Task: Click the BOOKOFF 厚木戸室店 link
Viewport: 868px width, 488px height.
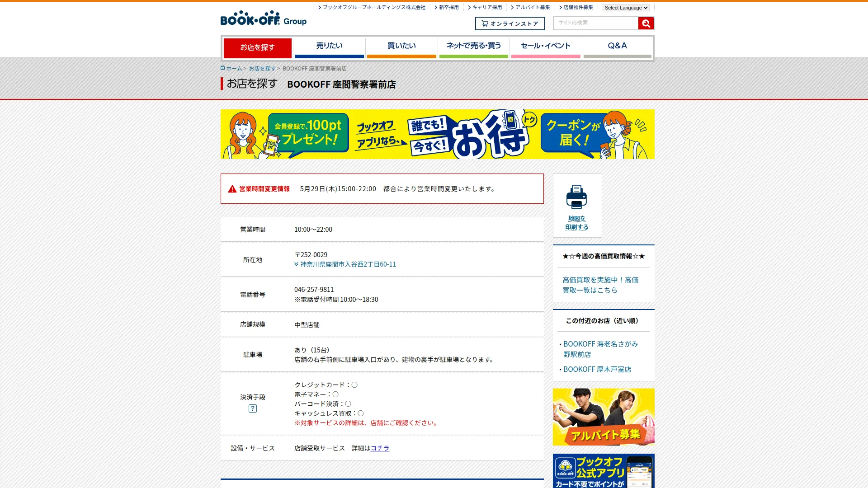Action: (597, 370)
